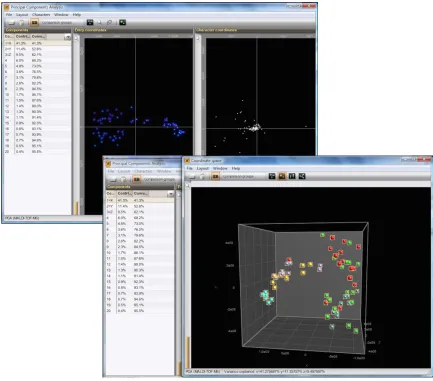Click the dark plot icon right of Comparison groups in top-left window
This screenshot has height=381, width=433.
click(90, 22)
